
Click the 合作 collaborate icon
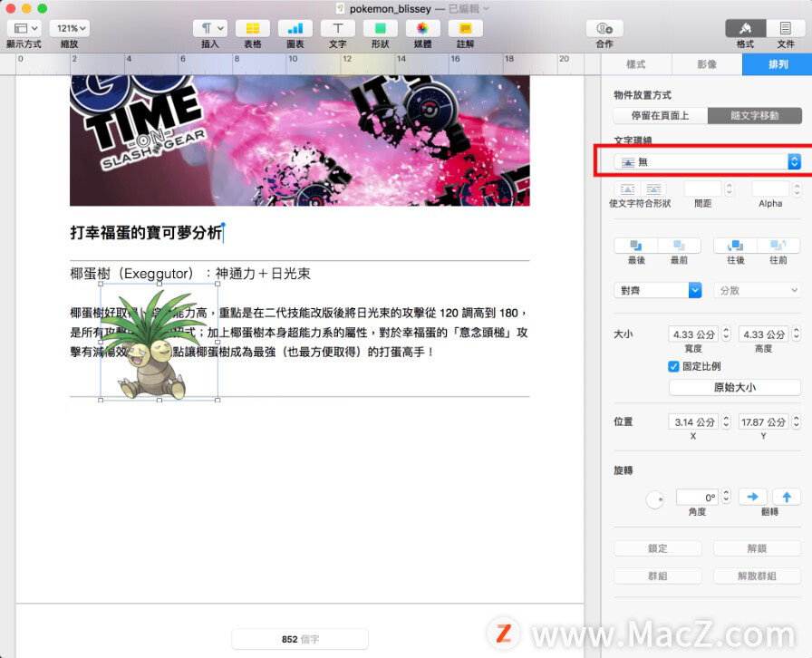(604, 28)
